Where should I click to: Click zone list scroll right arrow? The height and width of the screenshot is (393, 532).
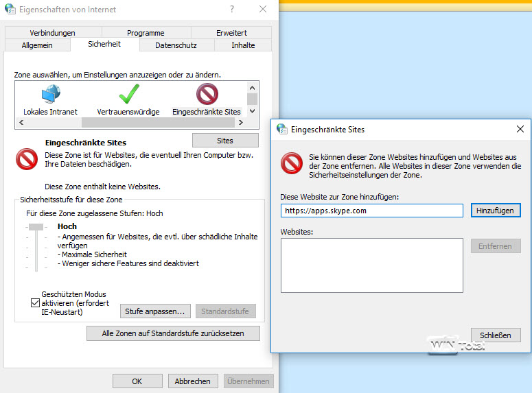coord(241,122)
